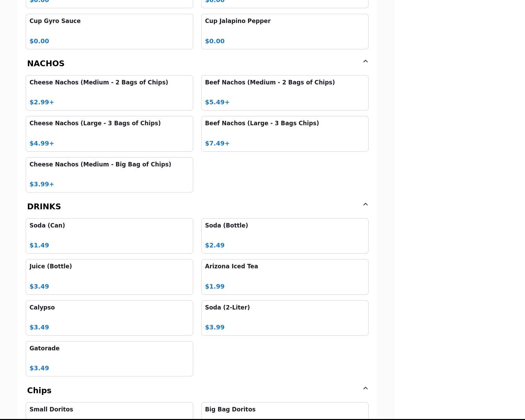Open the Cup Jalapino Pepper item
Screen dimensions: 525x420
[x=285, y=32]
